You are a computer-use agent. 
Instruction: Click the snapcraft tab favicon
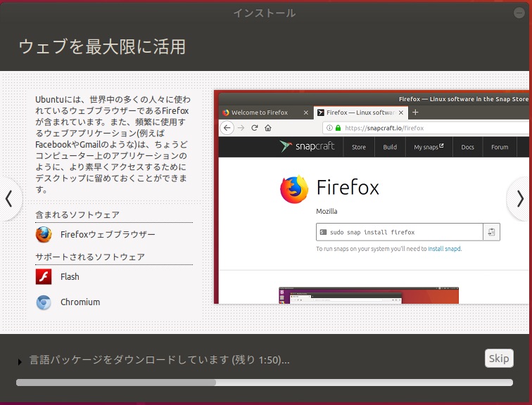pos(321,112)
